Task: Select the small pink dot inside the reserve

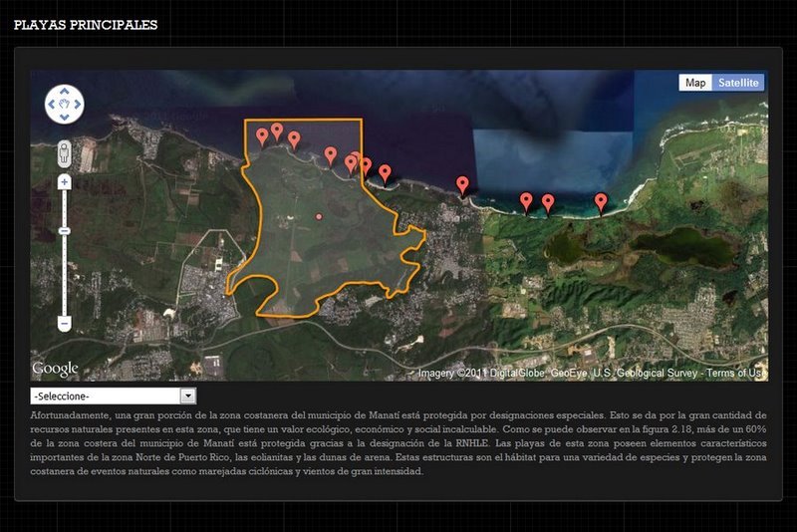Action: coord(319,216)
